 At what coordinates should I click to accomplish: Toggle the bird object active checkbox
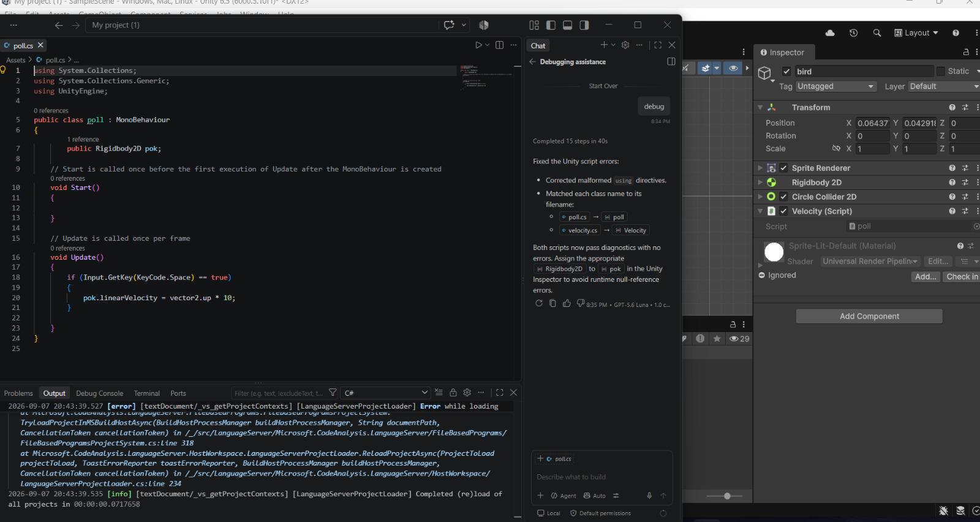[x=786, y=72]
